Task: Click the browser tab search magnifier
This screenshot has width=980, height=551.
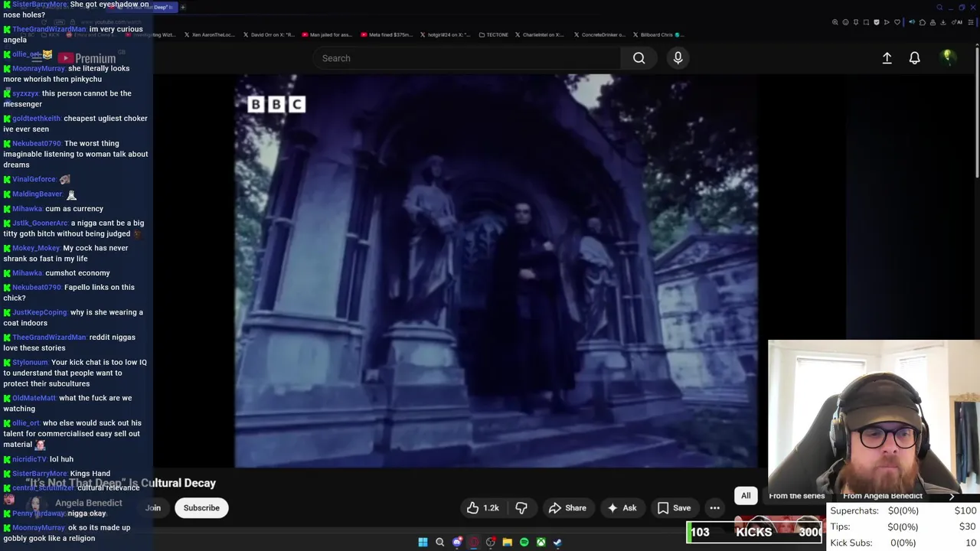Action: point(940,8)
